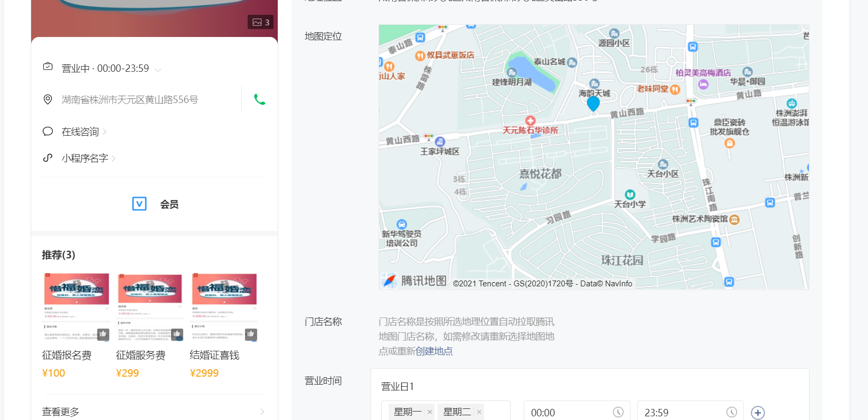Click the ¥100 price text
The width and height of the screenshot is (868, 420).
pyautogui.click(x=53, y=373)
